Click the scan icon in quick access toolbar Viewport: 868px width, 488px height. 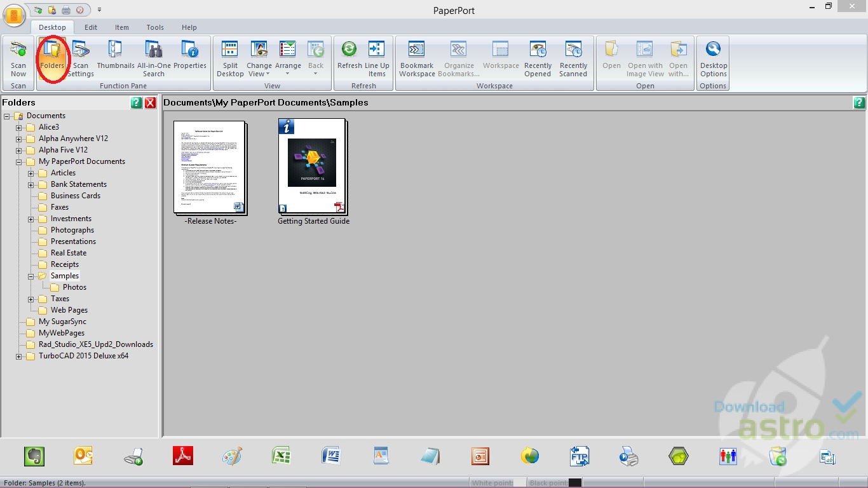coord(37,10)
